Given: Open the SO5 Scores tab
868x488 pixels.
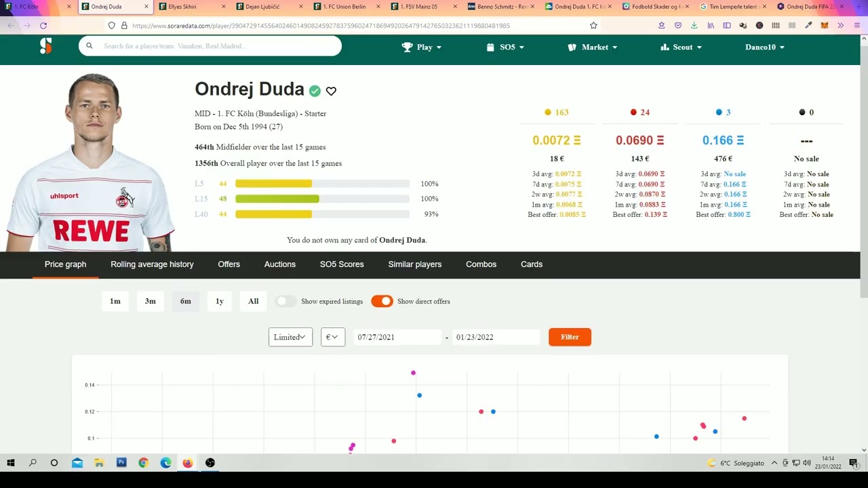Looking at the screenshot, I should click(x=342, y=264).
